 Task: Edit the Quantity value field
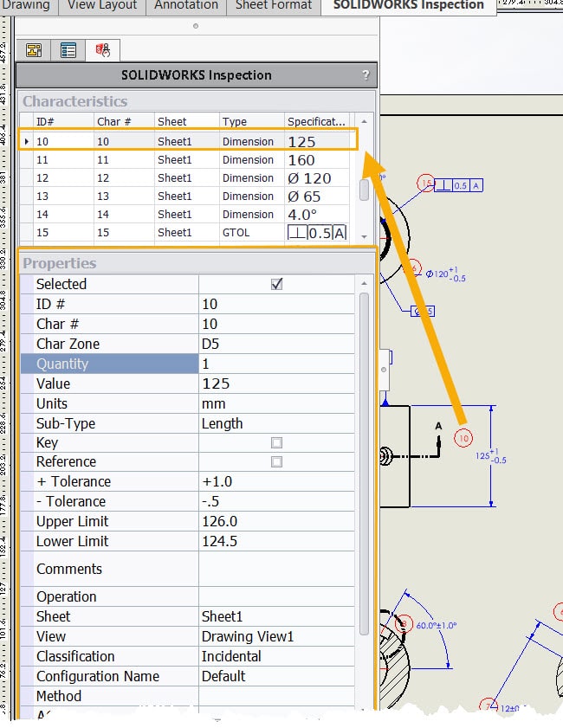pyautogui.click(x=277, y=364)
